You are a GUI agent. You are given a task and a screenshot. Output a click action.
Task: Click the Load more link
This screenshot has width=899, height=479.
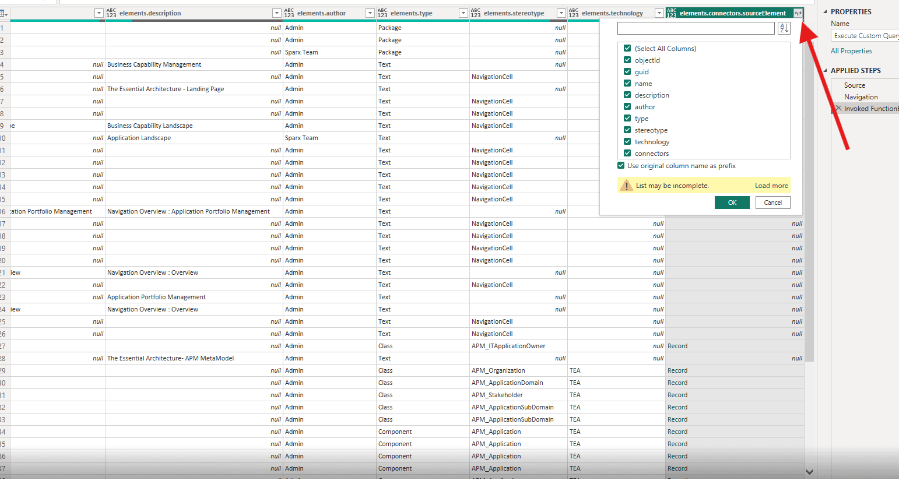(771, 186)
